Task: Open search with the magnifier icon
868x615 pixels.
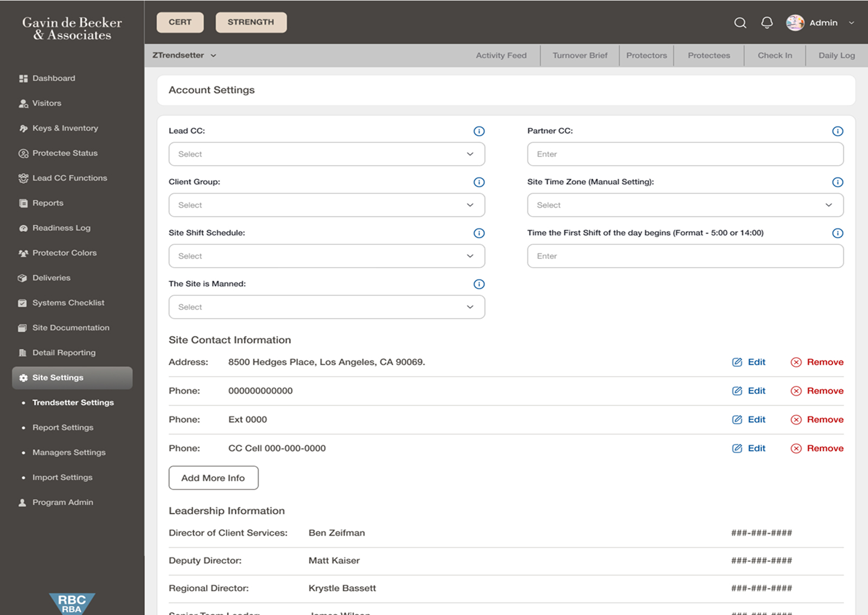Action: pyautogui.click(x=740, y=23)
